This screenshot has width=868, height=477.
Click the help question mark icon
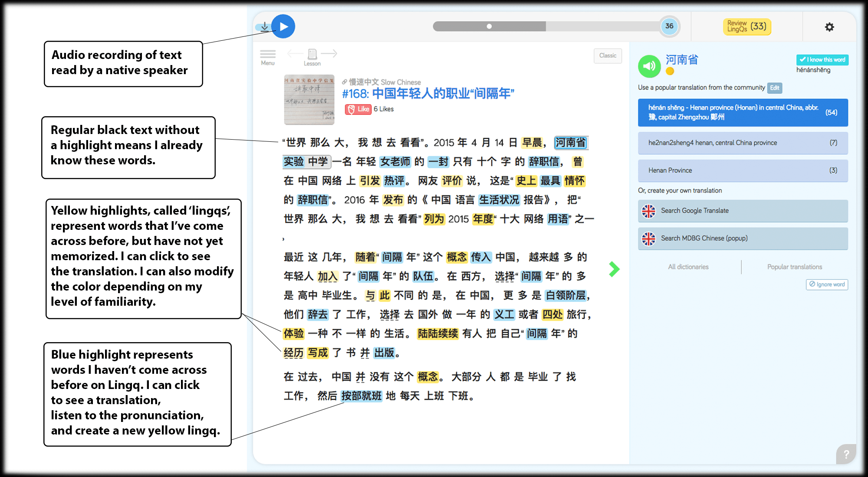coord(846,454)
